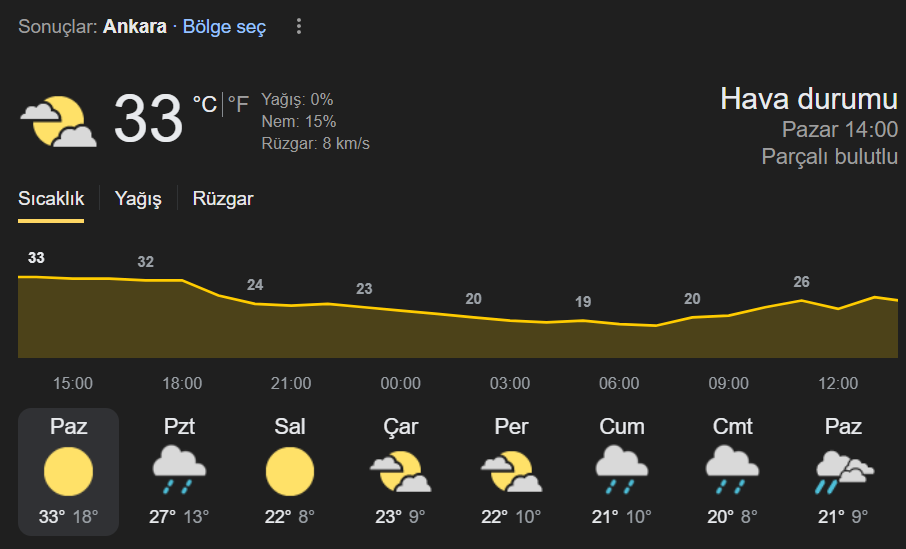Switch temperature unit to °C
906x549 pixels.
205,105
